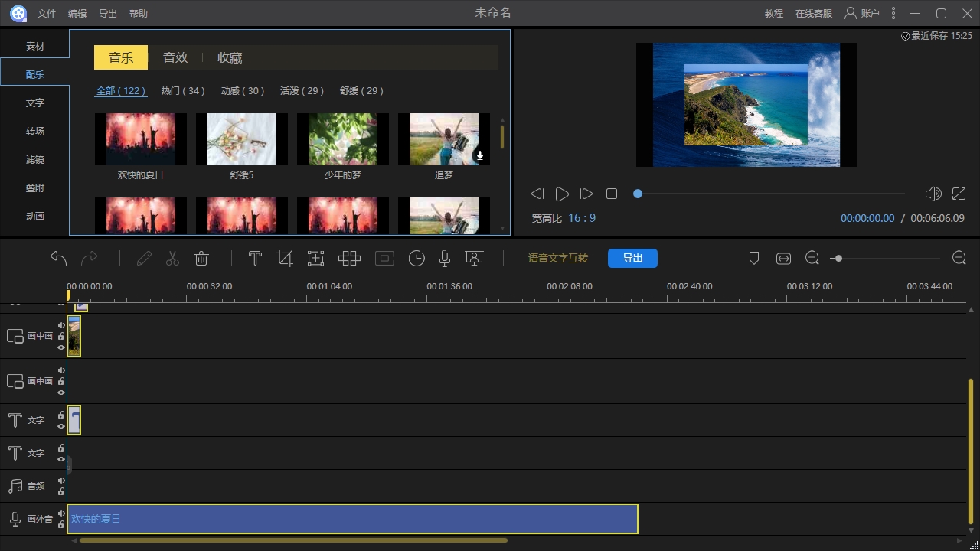The width and height of the screenshot is (980, 551).
Task: Click the pencil edit tool icon
Action: (x=143, y=258)
